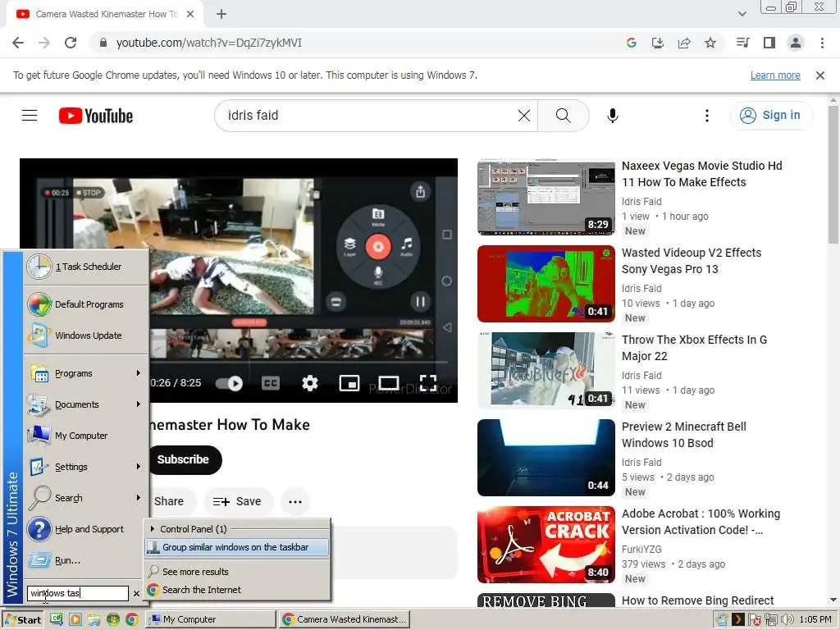Expand the Search submenu in Start menu
The image size is (840, 630).
(85, 498)
